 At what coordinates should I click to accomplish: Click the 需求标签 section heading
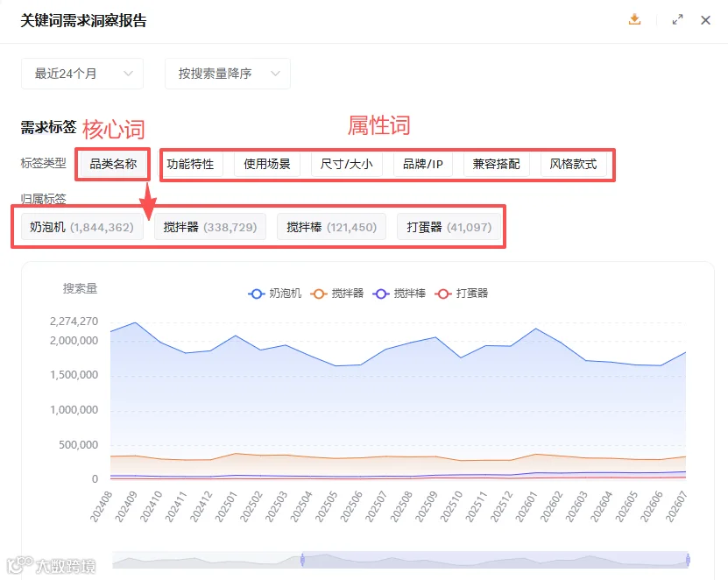[x=48, y=127]
